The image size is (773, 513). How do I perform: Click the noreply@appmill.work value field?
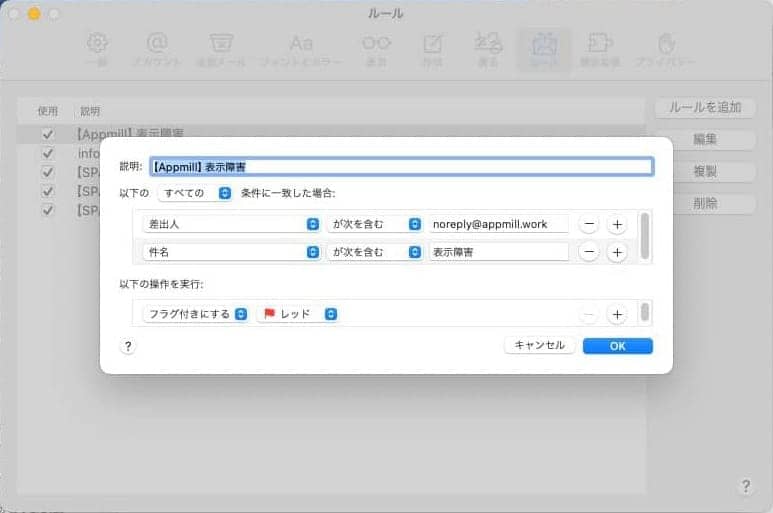498,224
